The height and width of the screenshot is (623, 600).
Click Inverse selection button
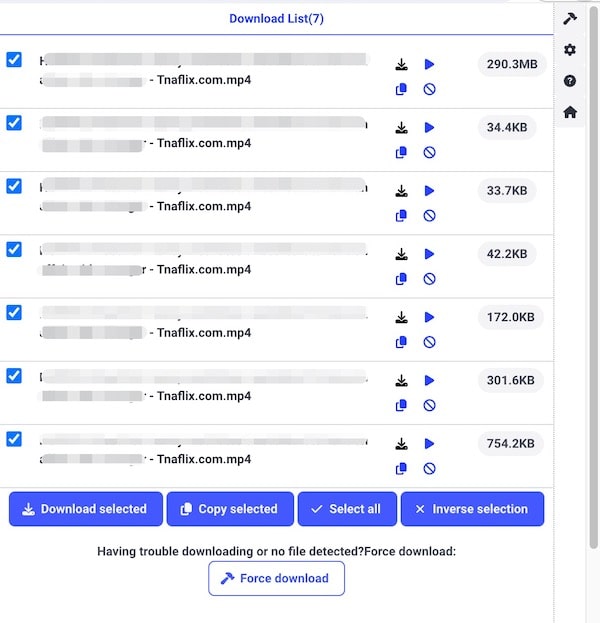click(472, 509)
